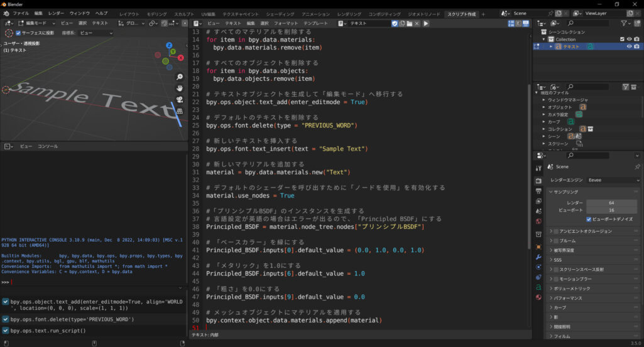Click the text datablock name field テキスト

(x=369, y=23)
